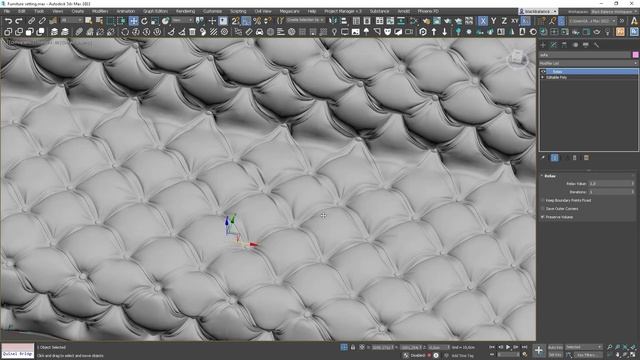Image resolution: width=640 pixels, height=360 pixels.
Task: Click the XY plane constraint button
Action: (x=515, y=21)
